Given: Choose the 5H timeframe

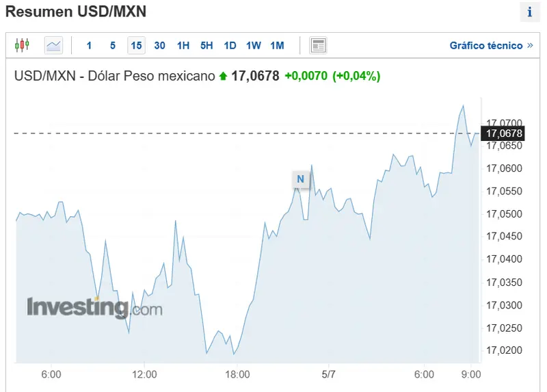Looking at the screenshot, I should (206, 46).
